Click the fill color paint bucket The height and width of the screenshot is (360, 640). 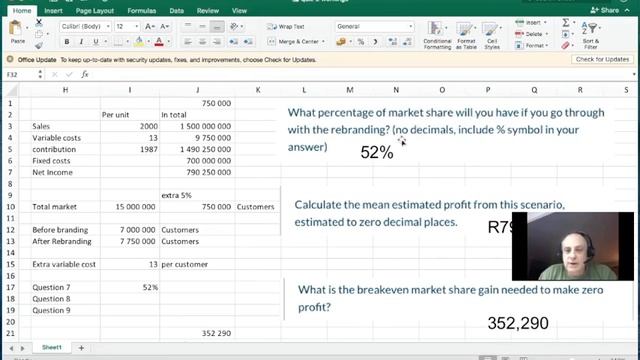click(x=139, y=41)
